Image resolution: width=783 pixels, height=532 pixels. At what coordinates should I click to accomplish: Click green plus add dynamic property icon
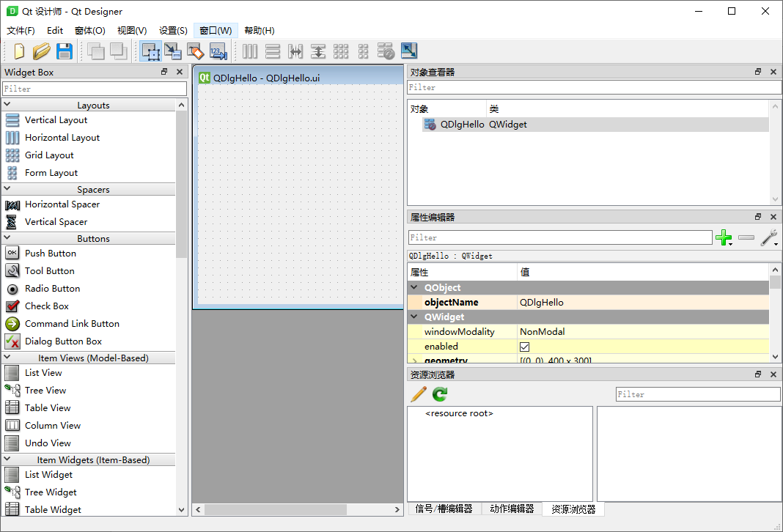pyautogui.click(x=723, y=238)
